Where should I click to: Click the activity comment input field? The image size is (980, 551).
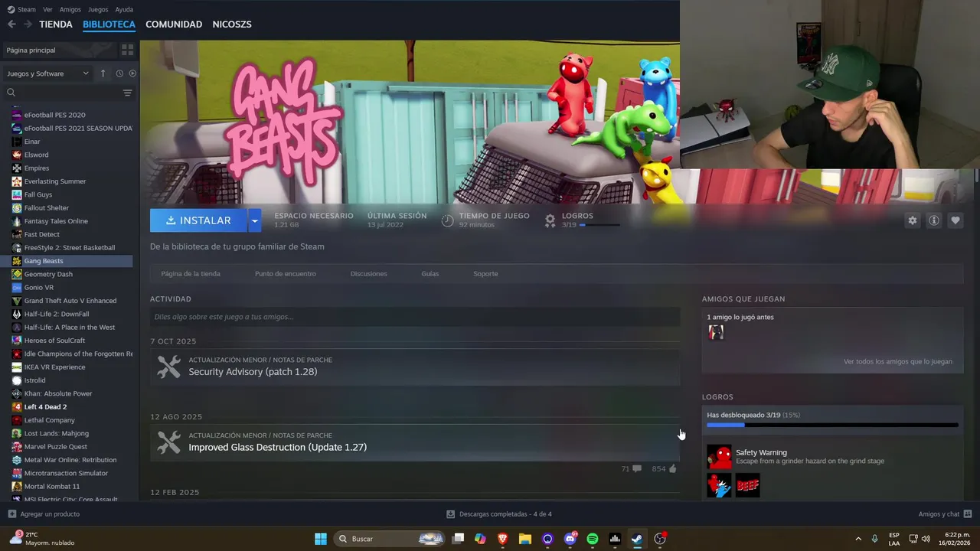(415, 317)
